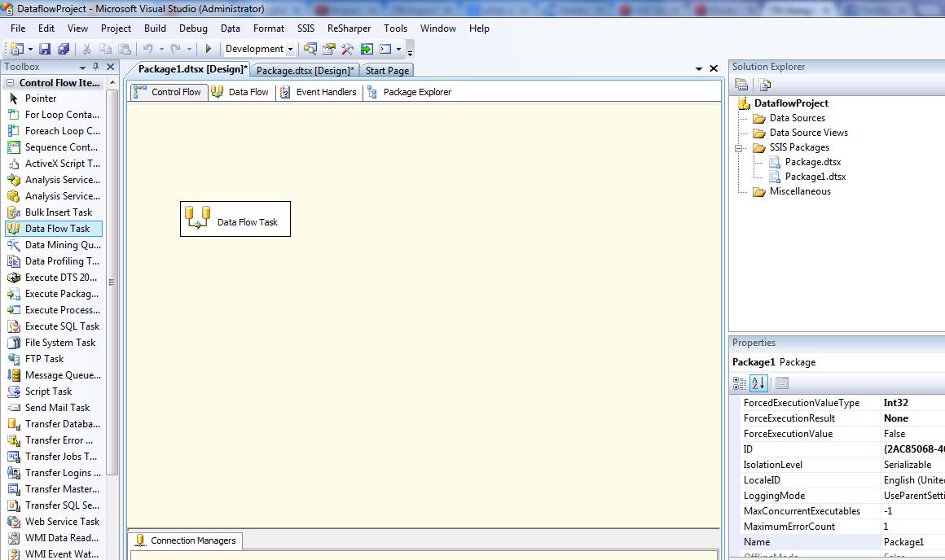The image size is (945, 560).
Task: Toggle Alphabetical sort in Properties panel
Action: [x=758, y=383]
